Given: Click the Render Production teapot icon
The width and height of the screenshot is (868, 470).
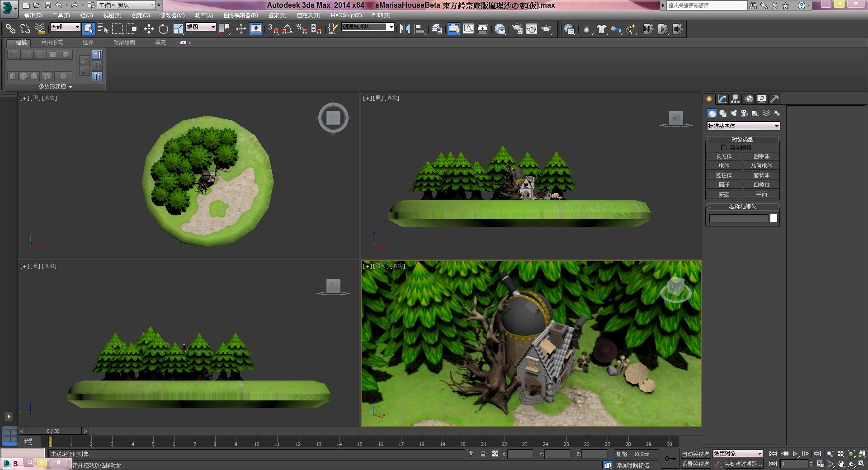Looking at the screenshot, I should click(x=547, y=29).
